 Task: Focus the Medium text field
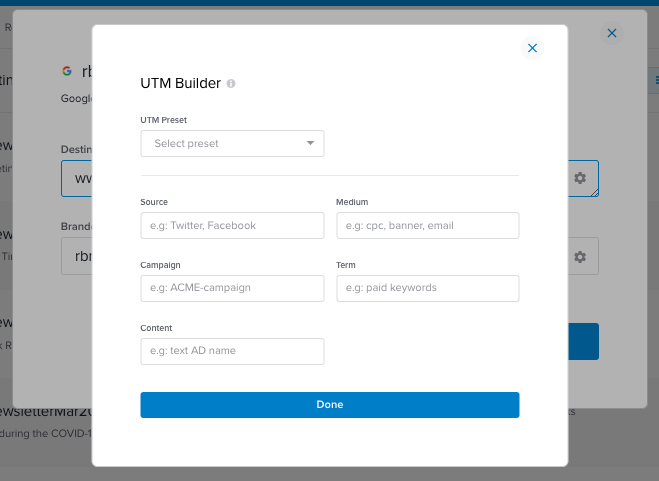tap(428, 226)
